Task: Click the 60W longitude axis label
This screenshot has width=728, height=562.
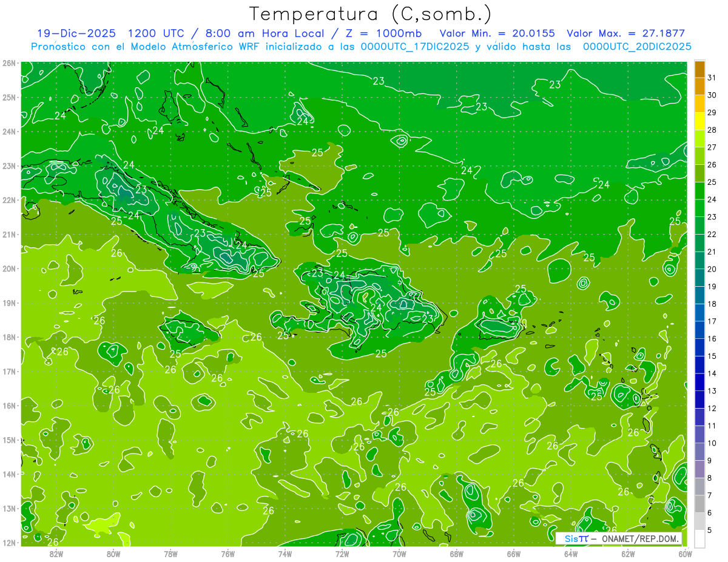Action: (685, 554)
